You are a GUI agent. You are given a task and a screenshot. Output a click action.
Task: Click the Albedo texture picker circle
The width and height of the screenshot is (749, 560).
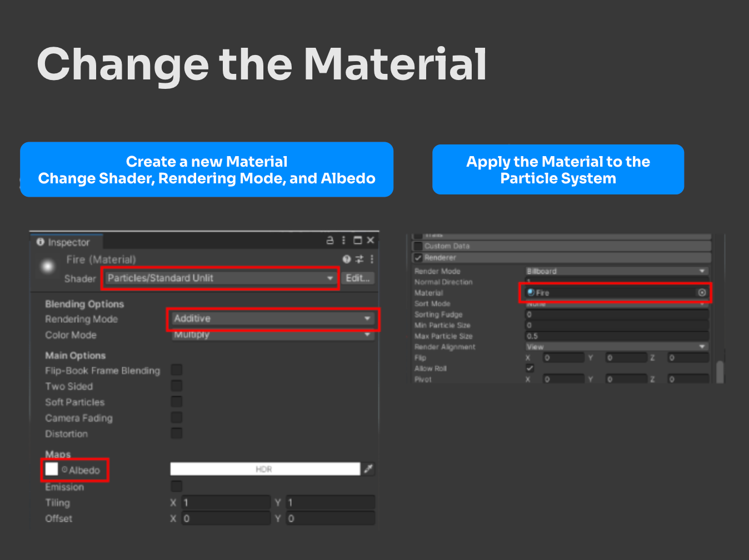click(64, 470)
